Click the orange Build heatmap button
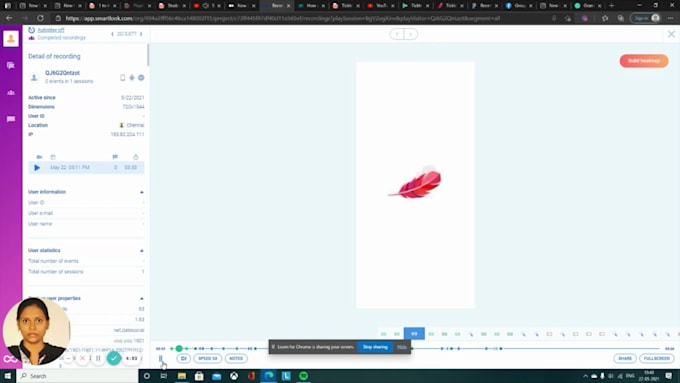Image resolution: width=680 pixels, height=383 pixels. pos(644,61)
